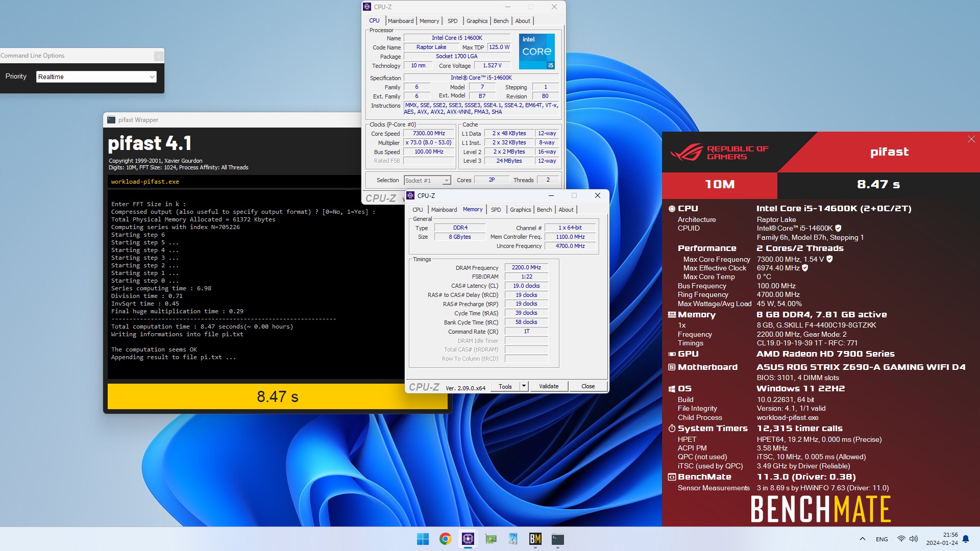Screen dimensions: 980x551
Task: Click the Memory CPU-Z window title icon
Action: click(410, 195)
